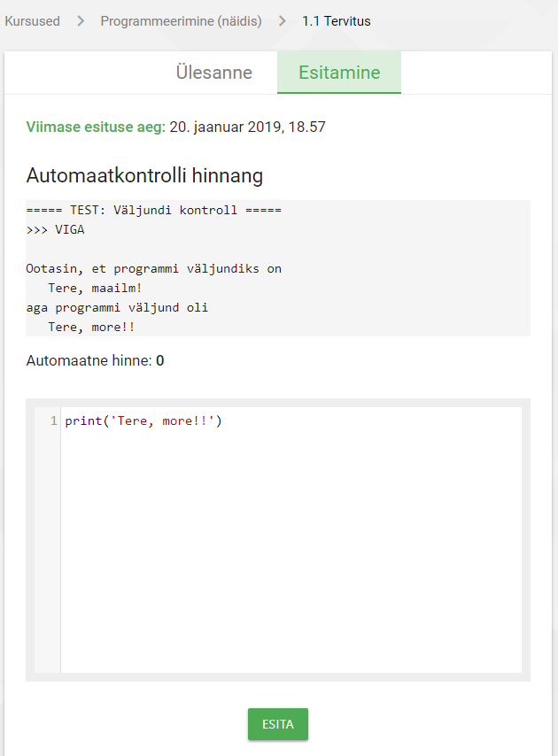This screenshot has width=558, height=756.
Task: Click line number 1 in the editor gutter
Action: 53,420
